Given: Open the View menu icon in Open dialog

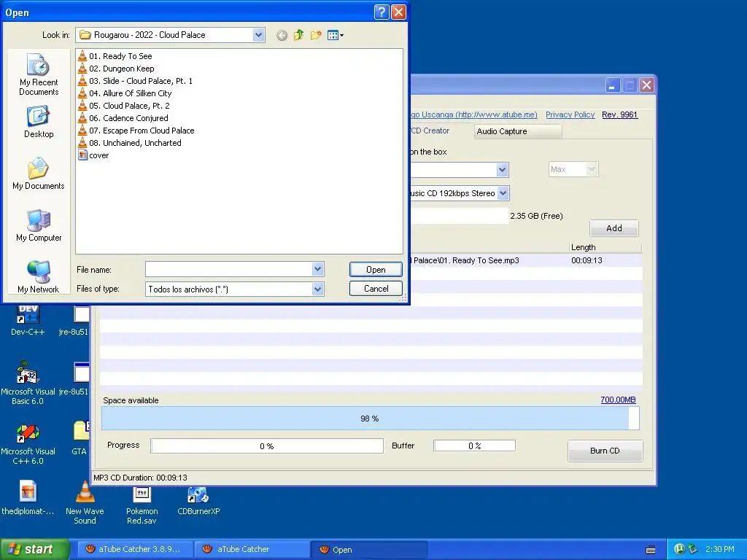Looking at the screenshot, I should pyautogui.click(x=336, y=35).
